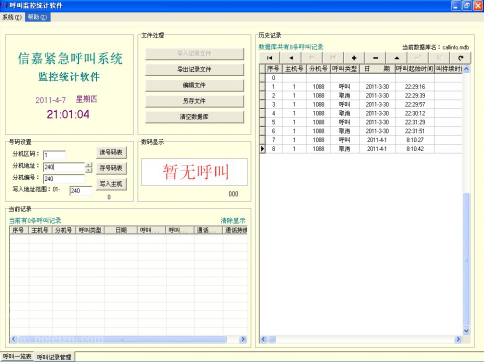Switch to the 呼叫记录管理 tab
The image size is (484, 362).
coord(54,357)
